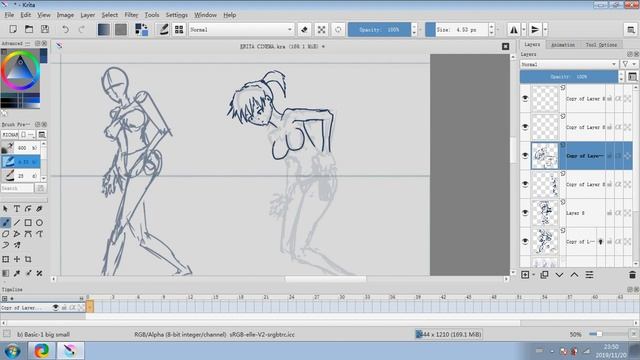The height and width of the screenshot is (360, 640).
Task: Select the Rectangle tool
Action: point(28,223)
